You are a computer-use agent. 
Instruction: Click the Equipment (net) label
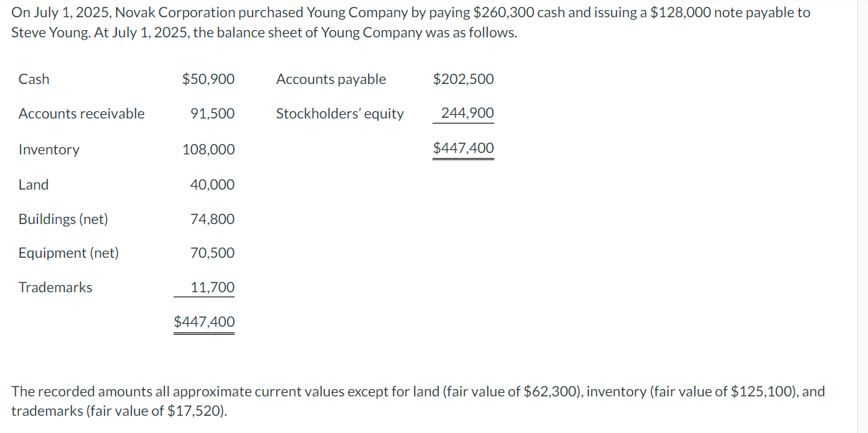point(69,253)
